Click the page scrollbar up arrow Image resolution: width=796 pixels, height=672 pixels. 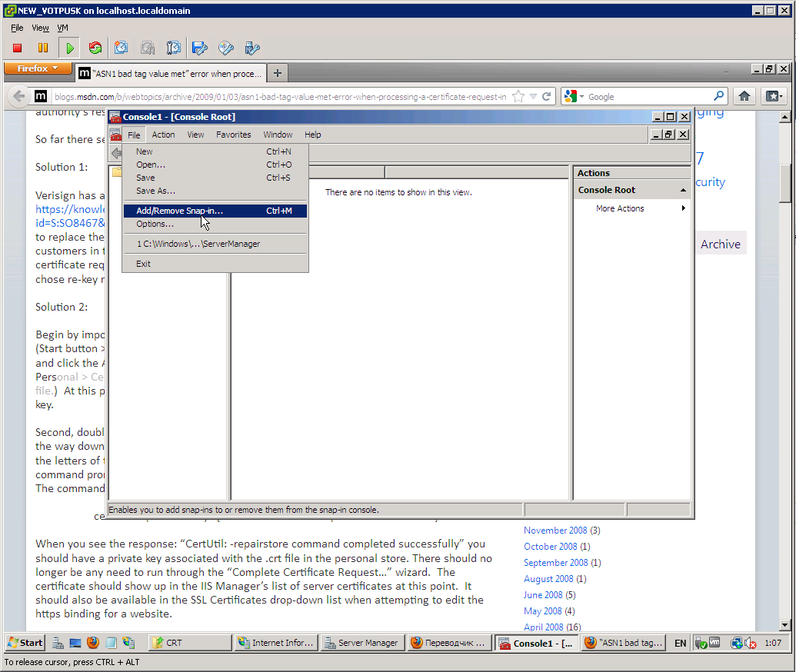(x=784, y=117)
